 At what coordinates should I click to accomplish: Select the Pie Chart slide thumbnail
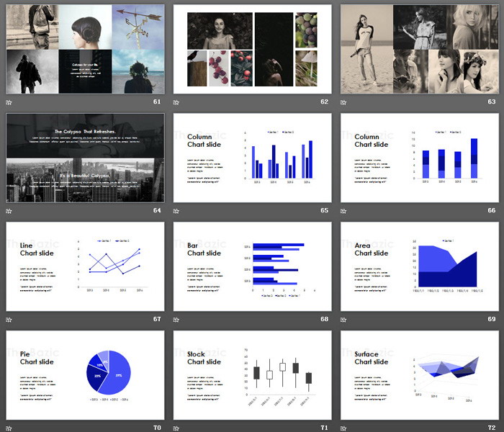click(85, 375)
